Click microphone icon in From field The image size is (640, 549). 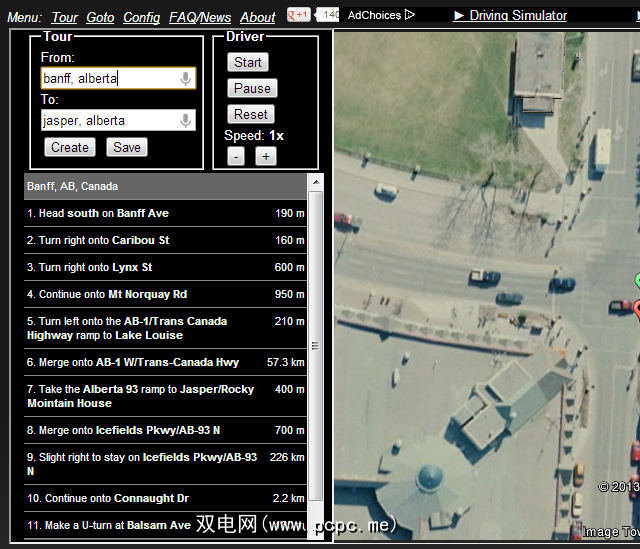[185, 79]
